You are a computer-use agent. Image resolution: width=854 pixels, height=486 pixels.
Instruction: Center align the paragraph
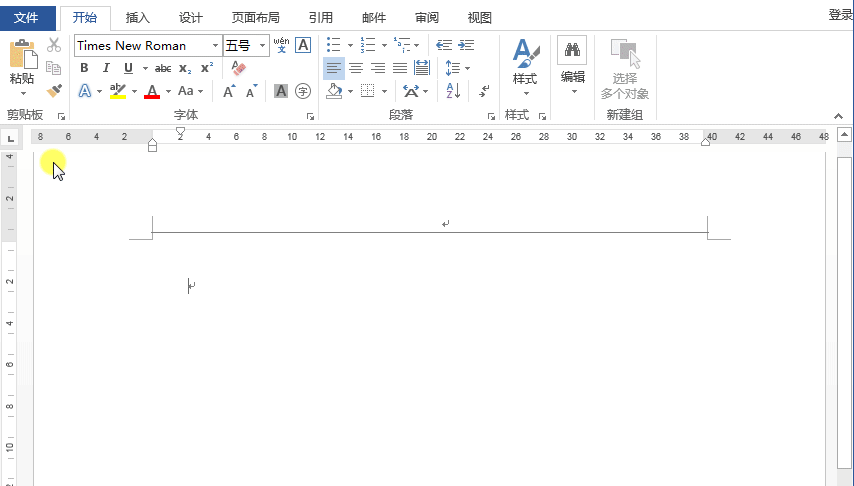pyautogui.click(x=356, y=68)
